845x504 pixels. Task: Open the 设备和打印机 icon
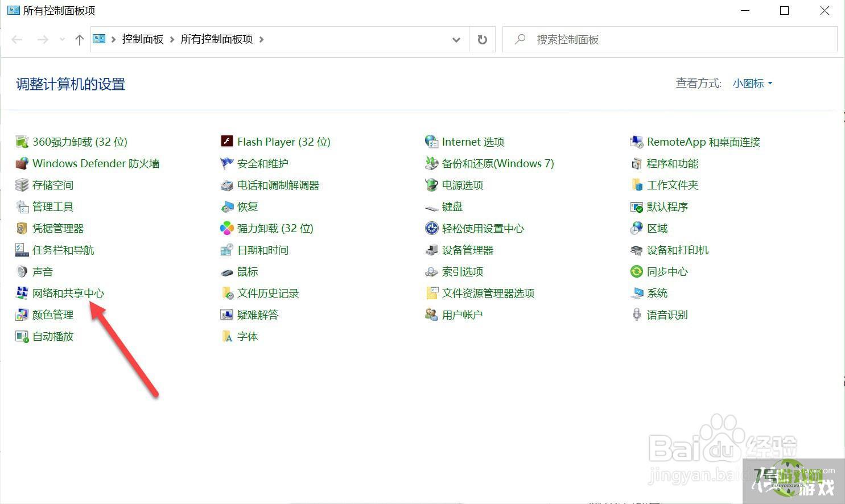click(636, 250)
